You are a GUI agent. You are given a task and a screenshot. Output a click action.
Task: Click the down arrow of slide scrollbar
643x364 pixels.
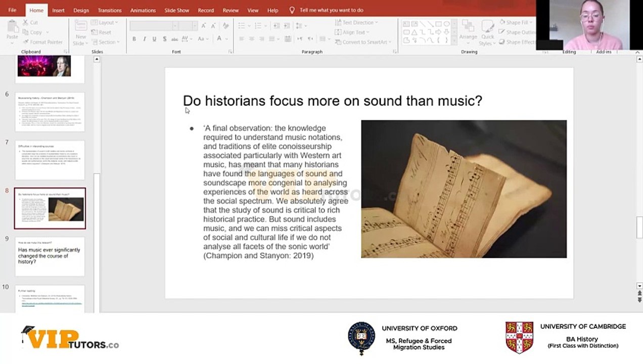pyautogui.click(x=639, y=285)
